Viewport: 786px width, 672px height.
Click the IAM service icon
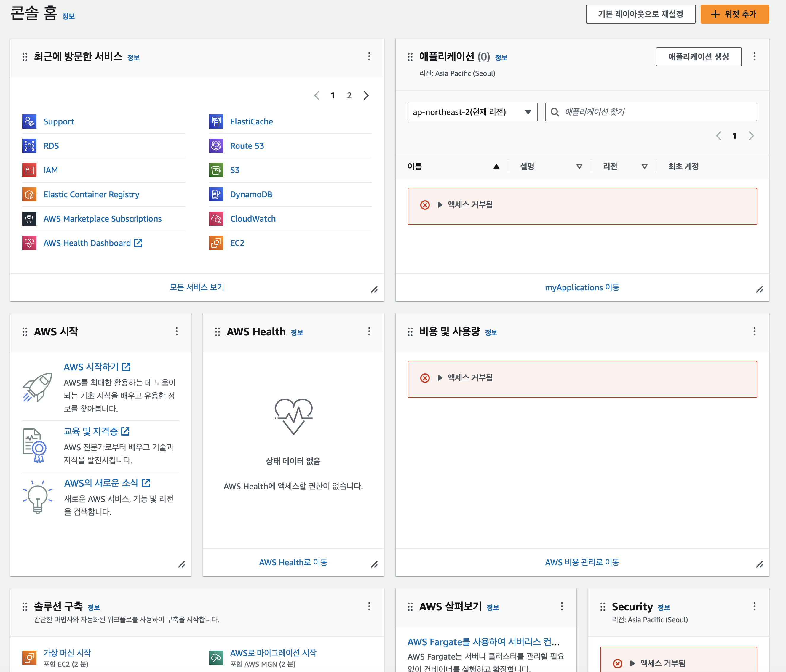(x=29, y=170)
